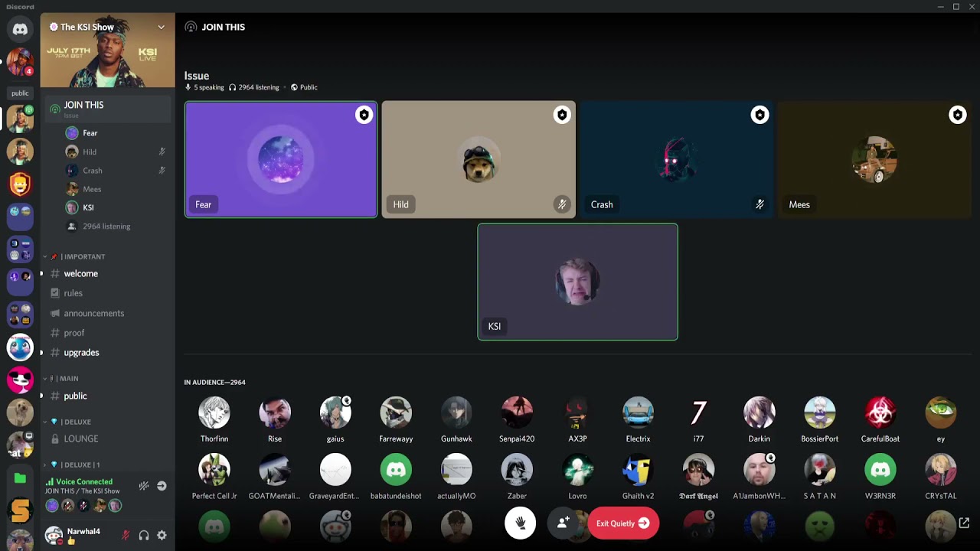The image size is (980, 551).
Task: Focus Fear's speaker tile
Action: 281,159
